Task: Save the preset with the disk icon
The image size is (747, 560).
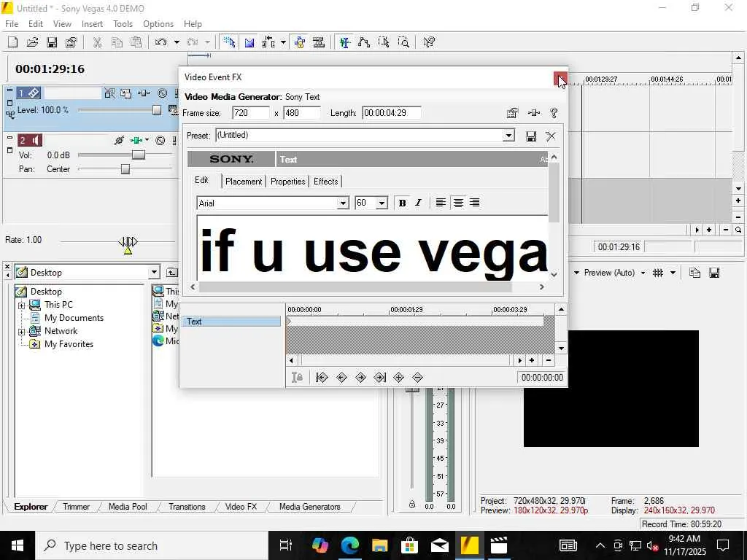Action: [531, 136]
